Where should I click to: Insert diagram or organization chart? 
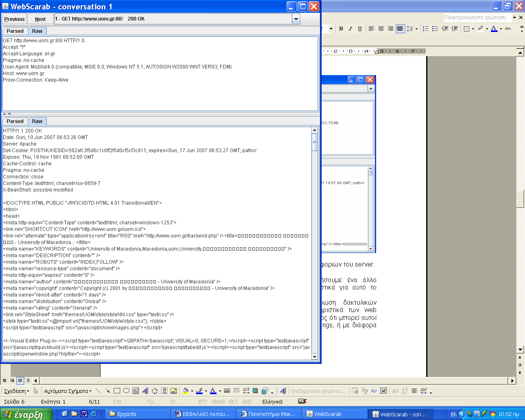point(155,391)
